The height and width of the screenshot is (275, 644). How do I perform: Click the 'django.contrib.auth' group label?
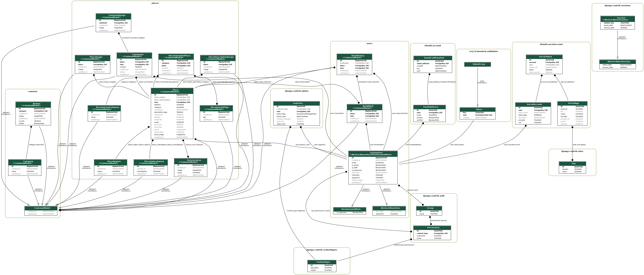434,196
